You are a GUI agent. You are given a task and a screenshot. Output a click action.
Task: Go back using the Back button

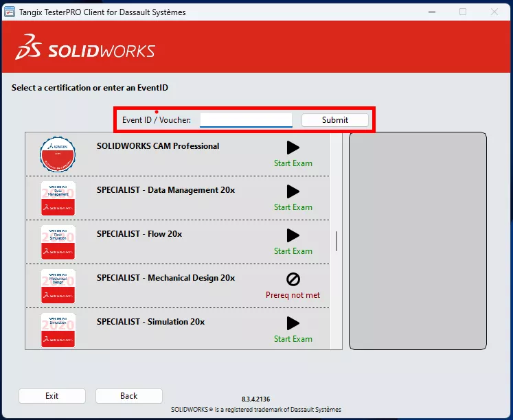click(x=129, y=396)
